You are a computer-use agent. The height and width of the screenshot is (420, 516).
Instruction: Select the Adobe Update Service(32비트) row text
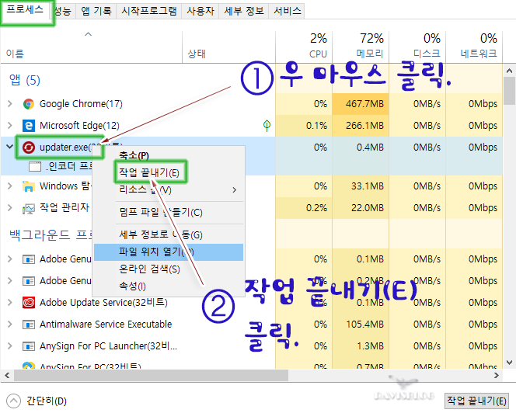click(x=103, y=302)
